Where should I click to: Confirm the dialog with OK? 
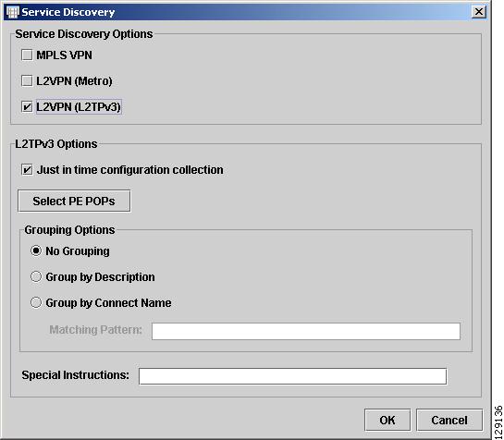click(387, 420)
